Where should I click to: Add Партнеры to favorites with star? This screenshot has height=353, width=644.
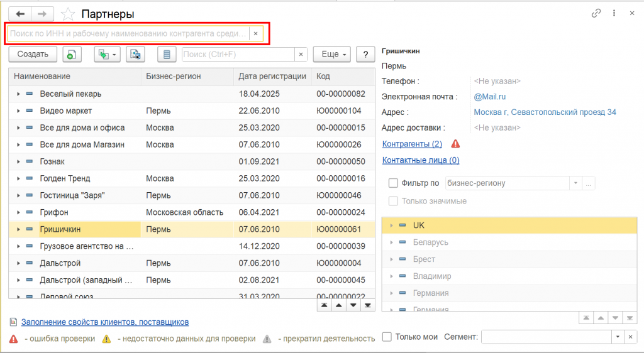pos(68,14)
